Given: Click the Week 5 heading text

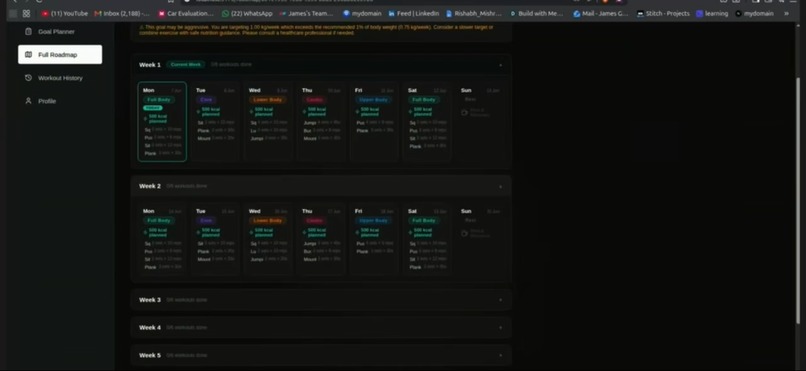Looking at the screenshot, I should point(150,356).
